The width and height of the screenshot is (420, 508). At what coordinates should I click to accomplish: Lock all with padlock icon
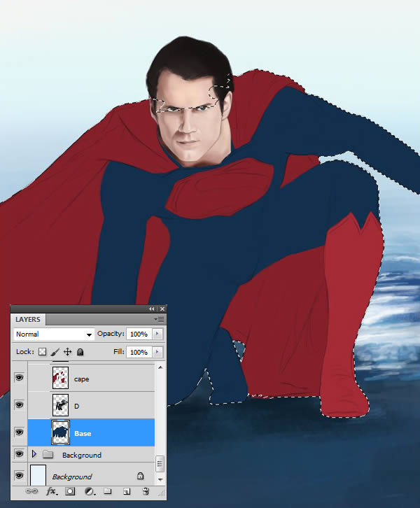click(80, 352)
